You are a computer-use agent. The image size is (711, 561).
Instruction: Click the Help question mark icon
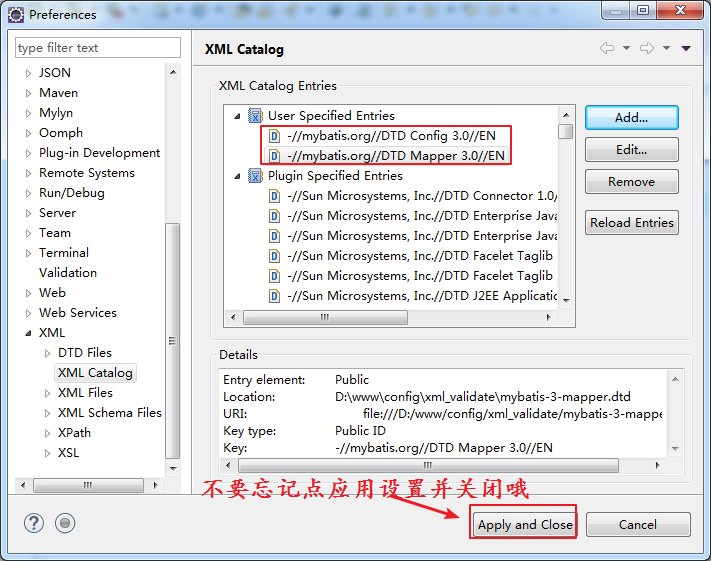point(34,523)
